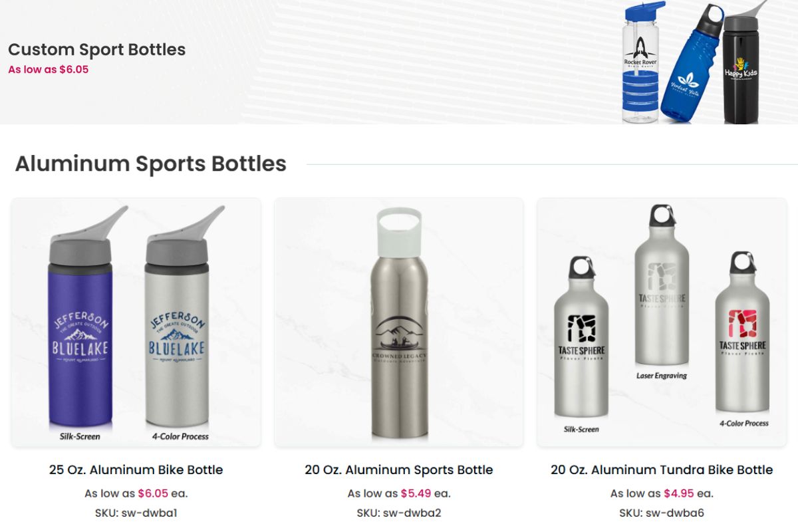Click the 4-Color Process label on first product
This screenshot has height=532, width=798.
tap(180, 437)
